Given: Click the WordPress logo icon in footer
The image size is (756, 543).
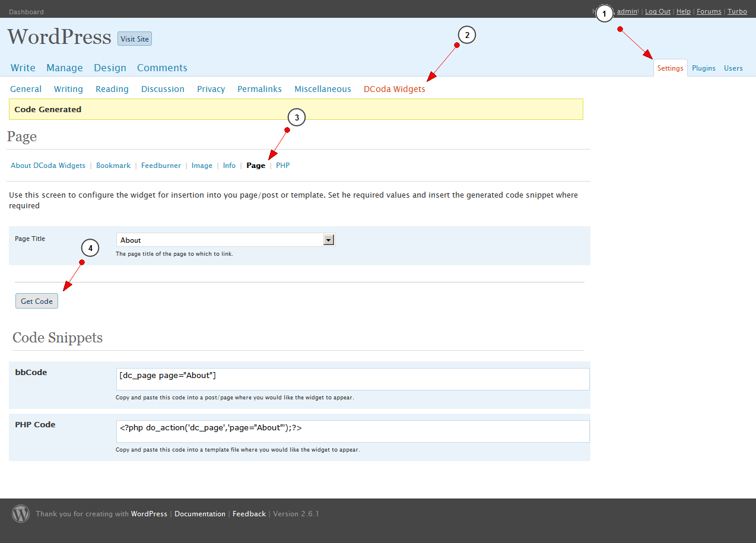Looking at the screenshot, I should point(21,514).
